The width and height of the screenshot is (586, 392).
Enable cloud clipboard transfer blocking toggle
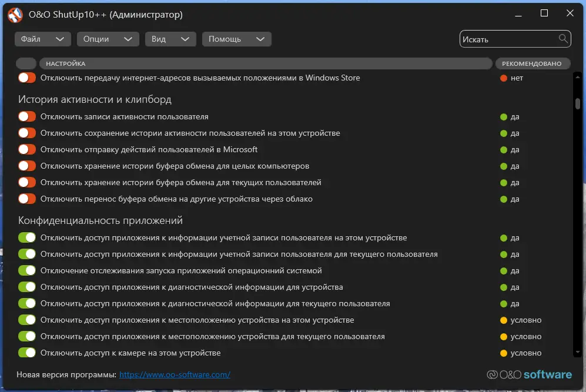point(27,199)
